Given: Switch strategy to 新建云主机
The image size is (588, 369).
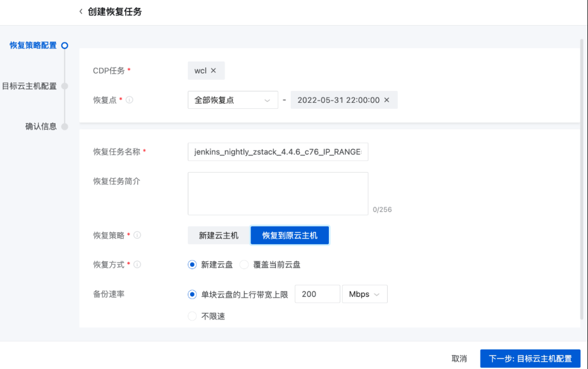Looking at the screenshot, I should tap(219, 235).
